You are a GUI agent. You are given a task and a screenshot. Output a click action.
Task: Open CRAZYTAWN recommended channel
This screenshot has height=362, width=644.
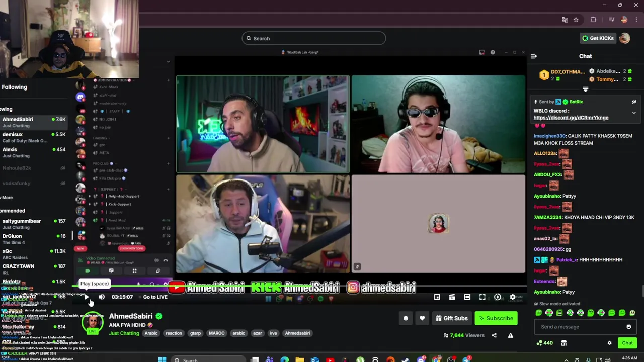pos(34,269)
